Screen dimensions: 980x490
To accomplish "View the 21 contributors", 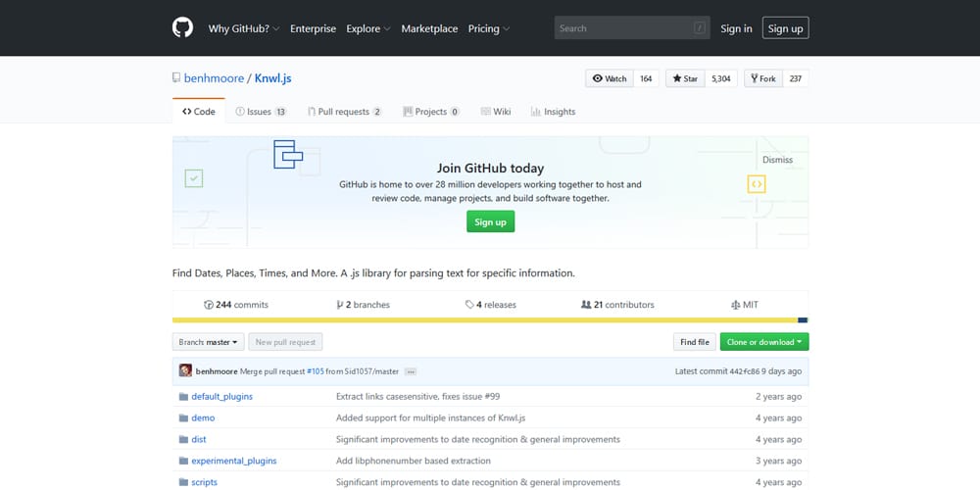I will click(617, 305).
